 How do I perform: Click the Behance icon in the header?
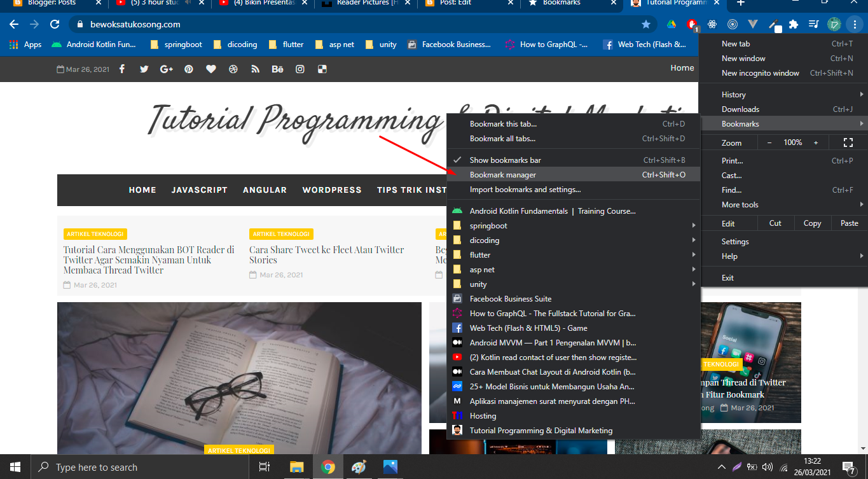tap(277, 69)
